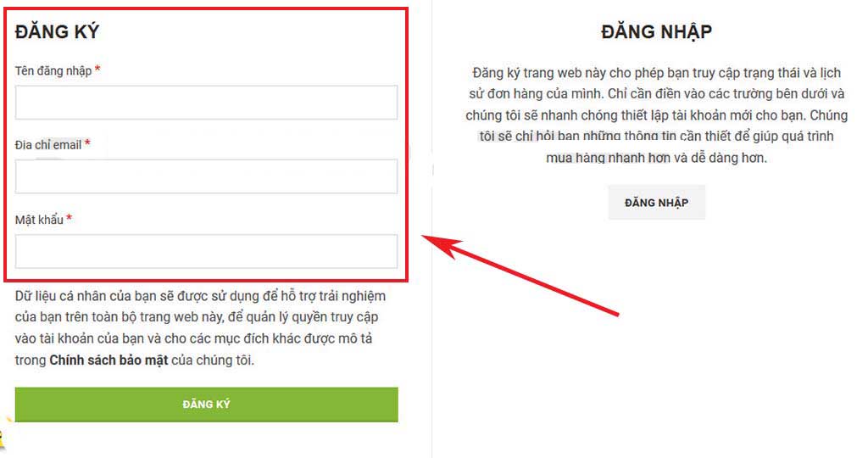The height and width of the screenshot is (458, 868).
Task: Click the red arrow annotation
Action: 520,276
